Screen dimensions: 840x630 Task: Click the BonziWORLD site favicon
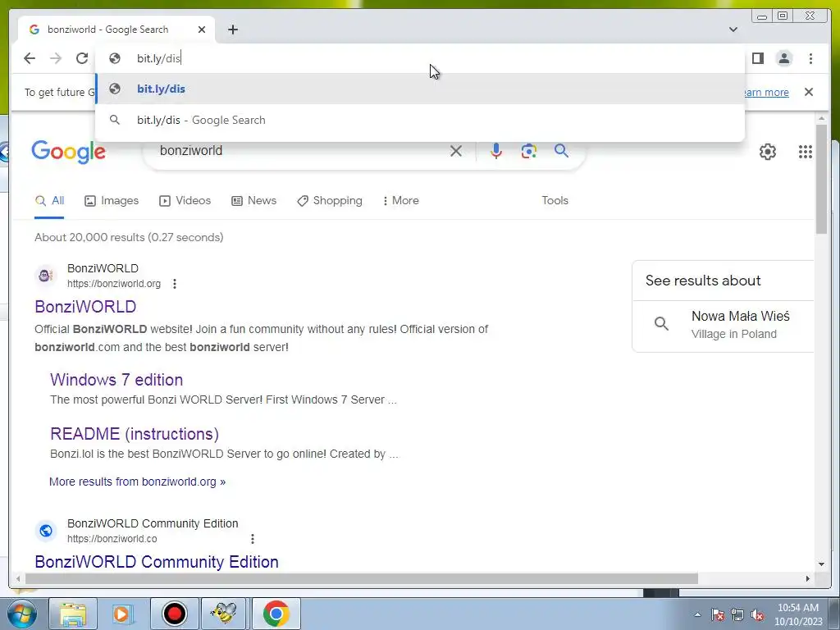(x=46, y=276)
